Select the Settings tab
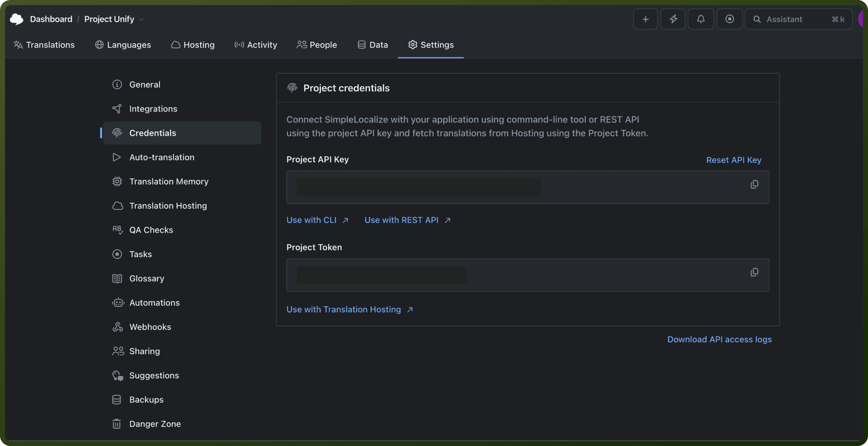 click(x=430, y=45)
